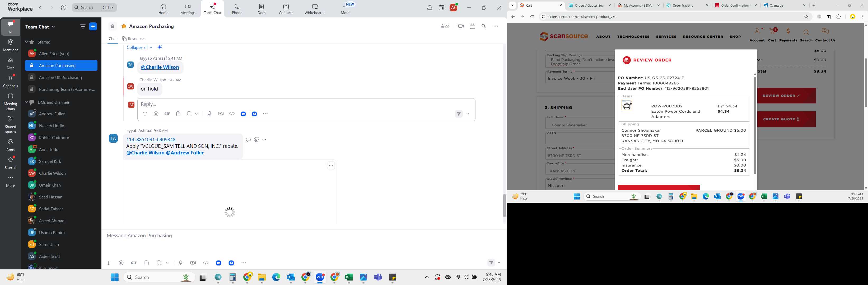Collapse the Starred section
Viewport: 868px width, 285px height.
[26, 42]
